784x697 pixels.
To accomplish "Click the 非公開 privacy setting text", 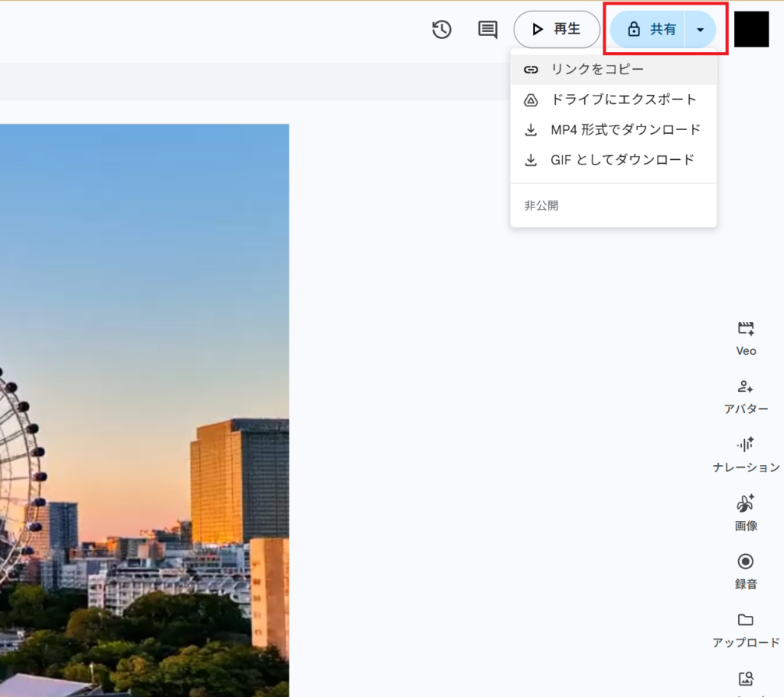I will [x=541, y=205].
